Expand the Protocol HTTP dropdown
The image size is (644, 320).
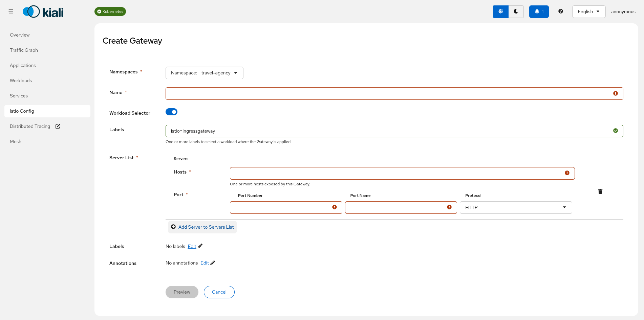pyautogui.click(x=516, y=207)
